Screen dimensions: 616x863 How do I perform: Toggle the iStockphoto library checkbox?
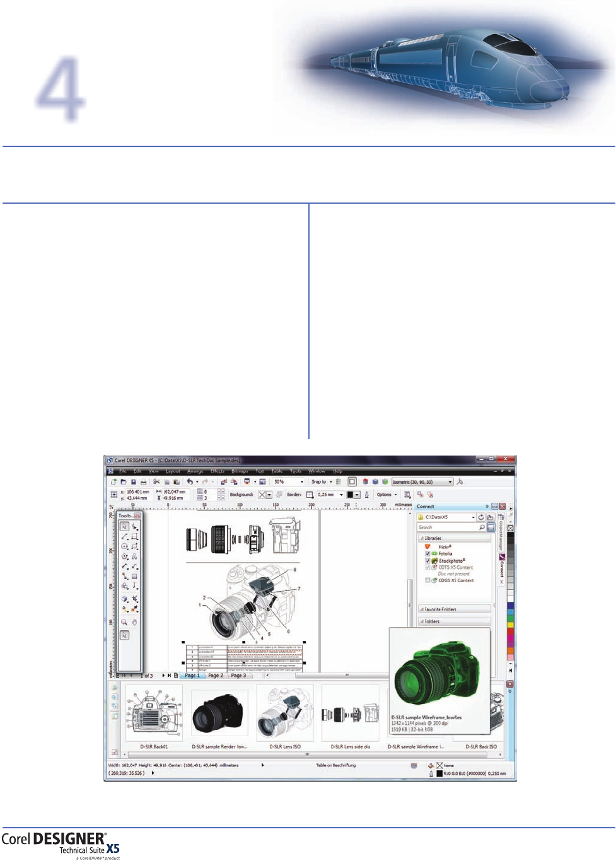[x=427, y=561]
